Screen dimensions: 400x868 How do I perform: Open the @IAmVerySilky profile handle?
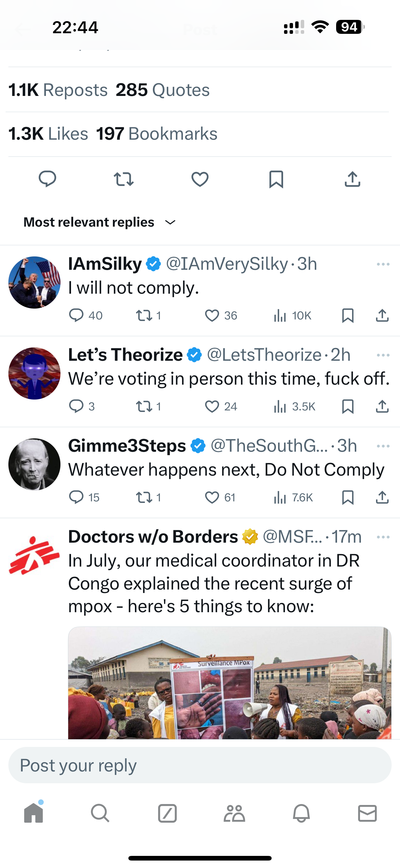click(x=227, y=264)
